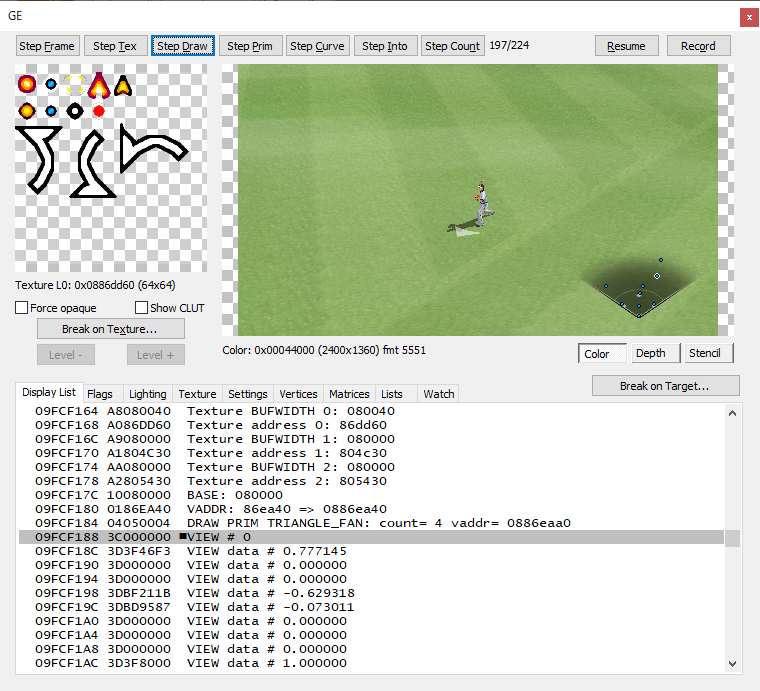Select row 'Texture address 0: 86dd60'
760x691 pixels.
click(x=371, y=425)
